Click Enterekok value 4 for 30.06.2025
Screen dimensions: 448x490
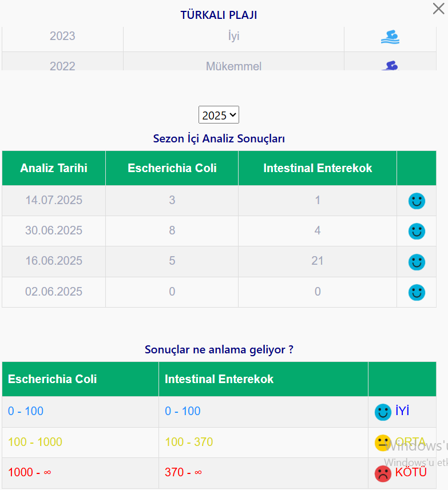(x=318, y=230)
